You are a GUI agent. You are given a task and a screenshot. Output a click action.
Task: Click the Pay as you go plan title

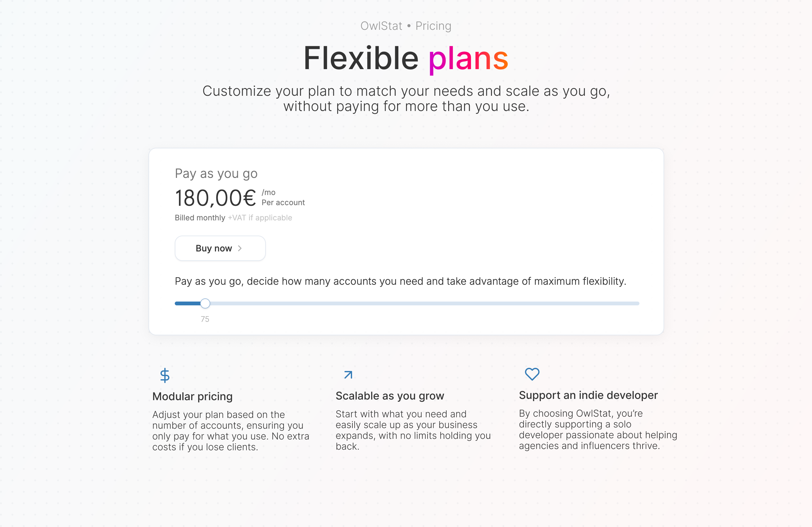click(216, 174)
